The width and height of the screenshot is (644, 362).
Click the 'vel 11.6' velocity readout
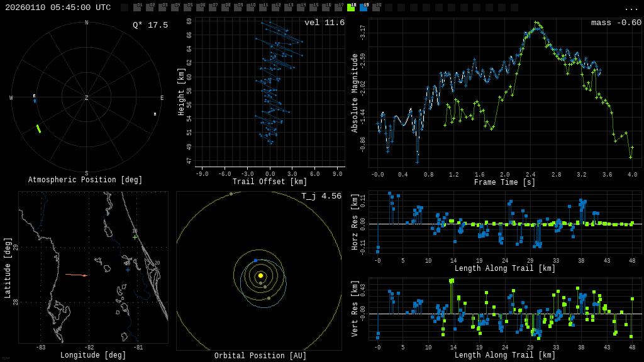[x=324, y=23]
